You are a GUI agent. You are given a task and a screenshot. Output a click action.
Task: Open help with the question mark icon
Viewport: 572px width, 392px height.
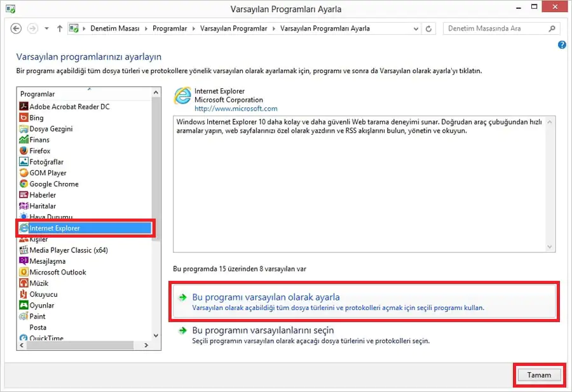tap(562, 45)
